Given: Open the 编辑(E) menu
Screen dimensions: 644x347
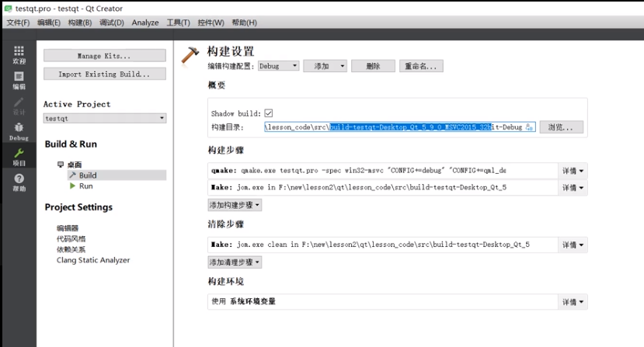Looking at the screenshot, I should click(49, 23).
